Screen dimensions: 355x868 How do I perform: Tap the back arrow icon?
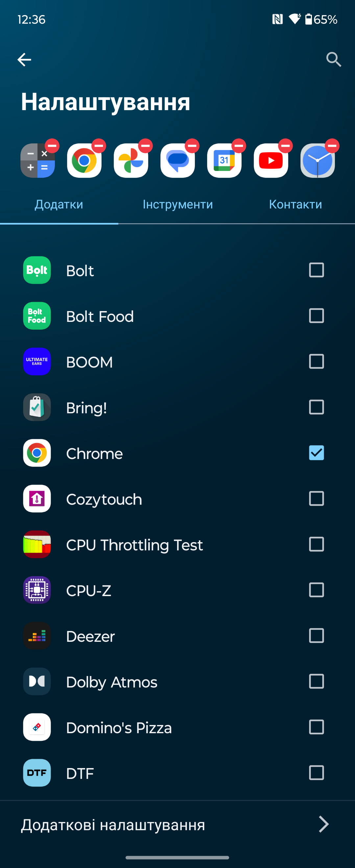coord(24,60)
